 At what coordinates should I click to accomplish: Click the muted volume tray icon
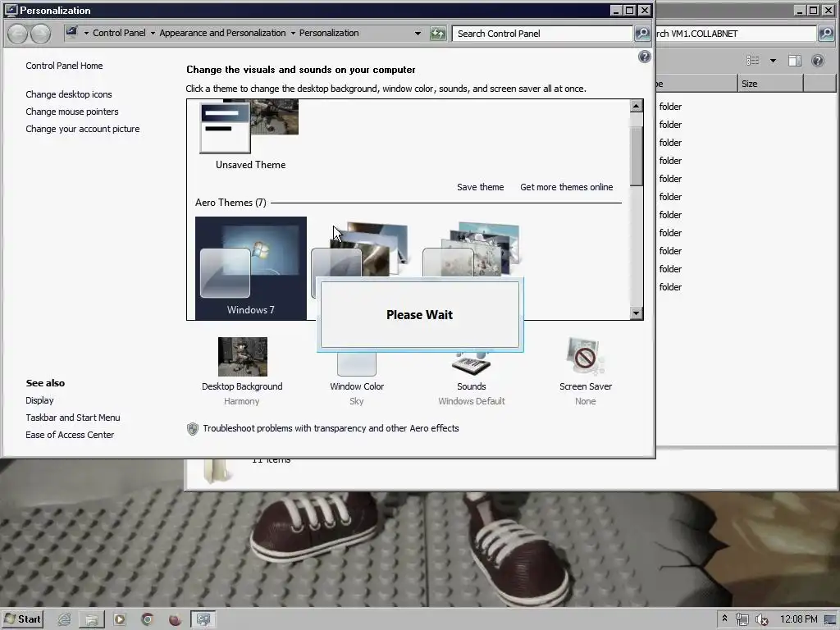point(761,620)
